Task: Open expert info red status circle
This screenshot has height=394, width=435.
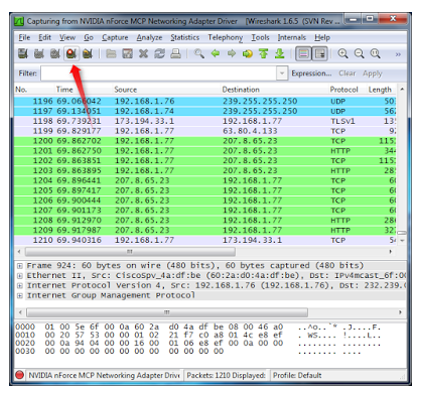Action: click(20, 375)
